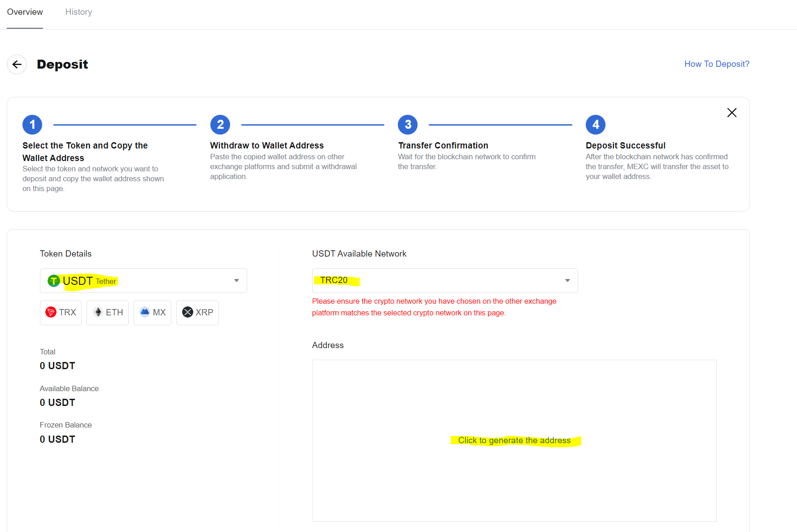
Task: Open the TRC20 network dropdown
Action: coord(445,280)
